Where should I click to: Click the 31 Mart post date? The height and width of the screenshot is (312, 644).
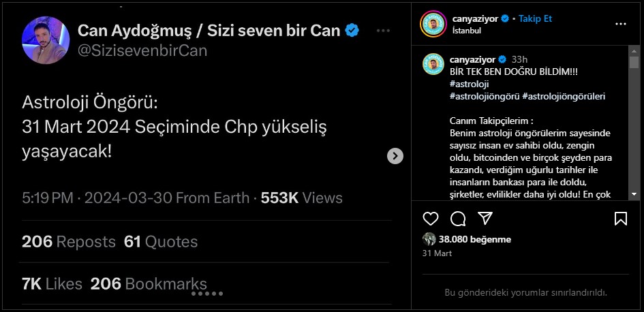[437, 253]
